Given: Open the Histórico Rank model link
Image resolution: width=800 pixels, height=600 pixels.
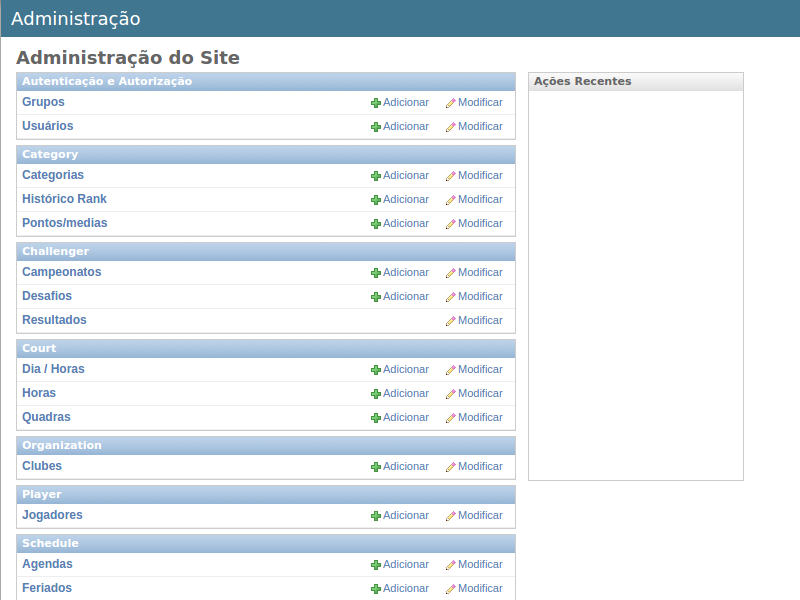Looking at the screenshot, I should pyautogui.click(x=64, y=199).
